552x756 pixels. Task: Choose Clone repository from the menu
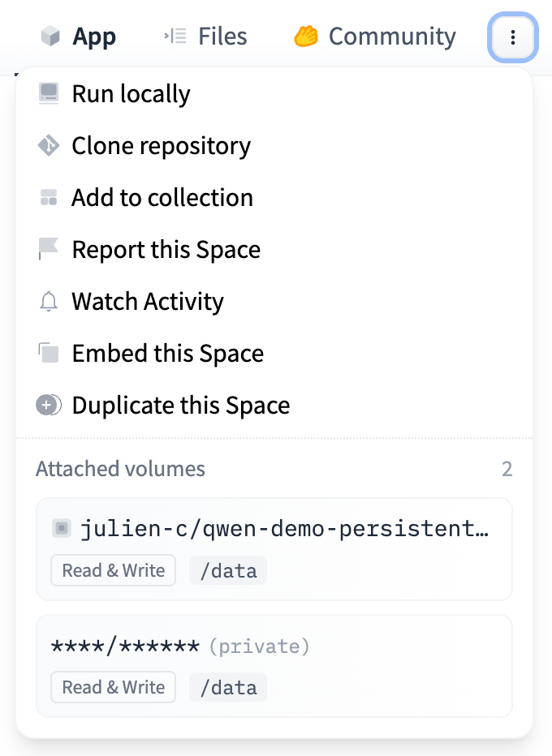click(161, 146)
